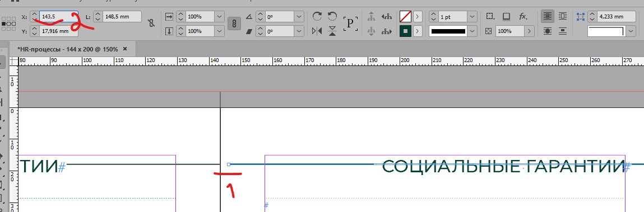Click the Y position stepper arrows
The width and height of the screenshot is (644, 212).
[35, 31]
